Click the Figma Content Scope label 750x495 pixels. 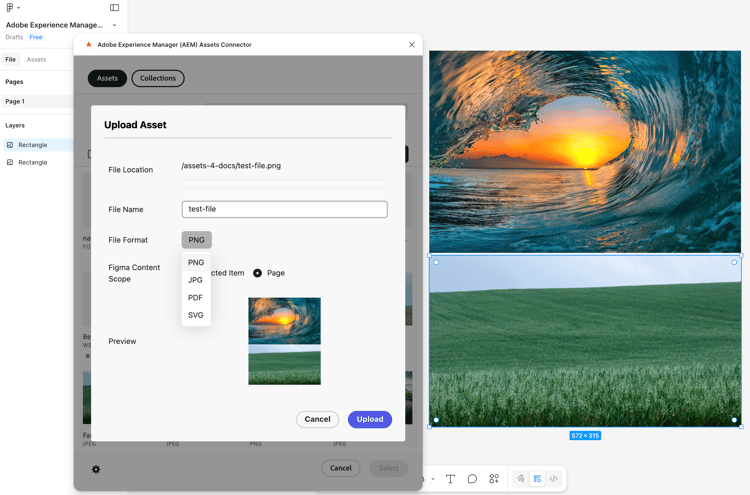[x=134, y=273]
